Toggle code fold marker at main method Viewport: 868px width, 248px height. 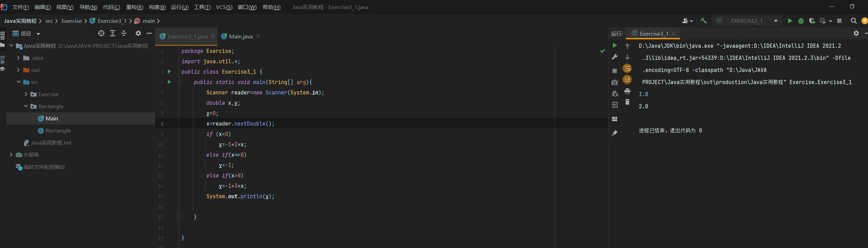179,82
